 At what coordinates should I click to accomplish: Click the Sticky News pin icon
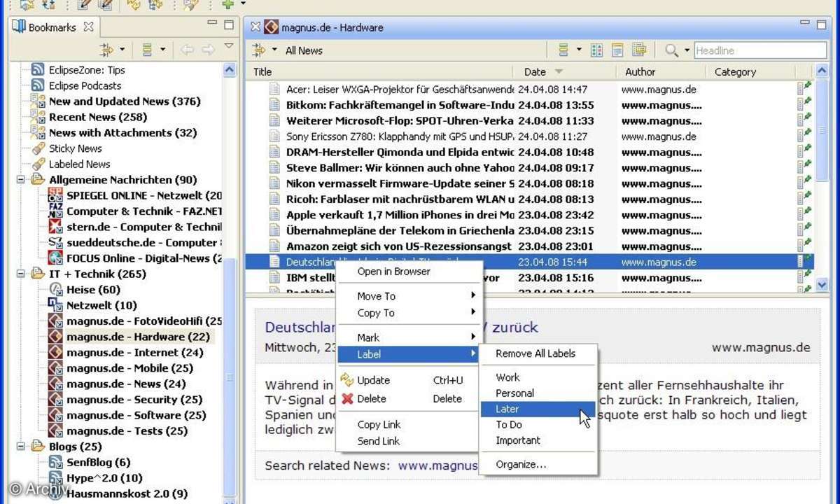[x=38, y=148]
